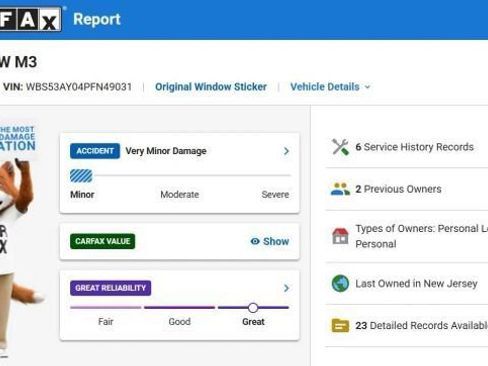This screenshot has width=488, height=366.
Task: Toggle the eye icon to show Carfax value
Action: point(255,241)
